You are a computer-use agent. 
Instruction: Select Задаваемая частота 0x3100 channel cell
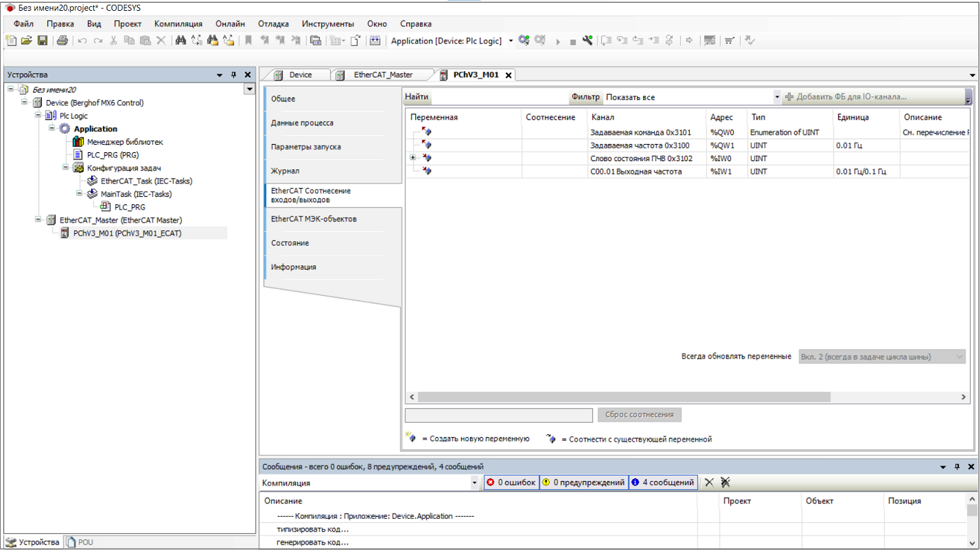pos(646,145)
